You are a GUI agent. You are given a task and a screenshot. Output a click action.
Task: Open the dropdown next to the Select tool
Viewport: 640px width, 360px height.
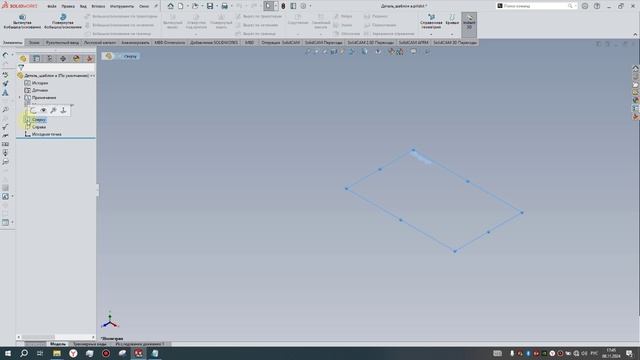coord(276,6)
